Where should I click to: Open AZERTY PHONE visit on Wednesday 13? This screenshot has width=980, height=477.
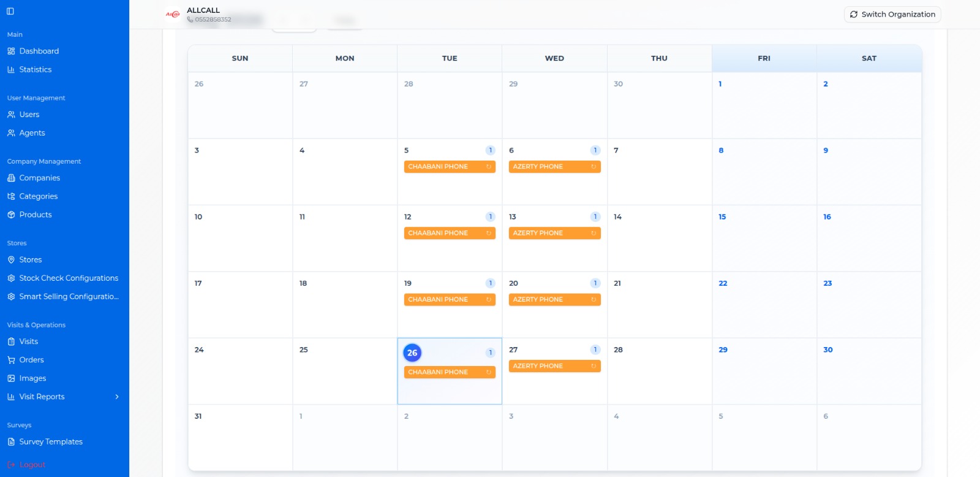(554, 233)
